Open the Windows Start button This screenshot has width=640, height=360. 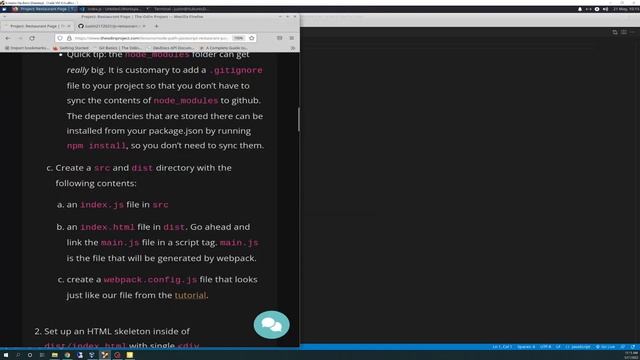click(6, 355)
